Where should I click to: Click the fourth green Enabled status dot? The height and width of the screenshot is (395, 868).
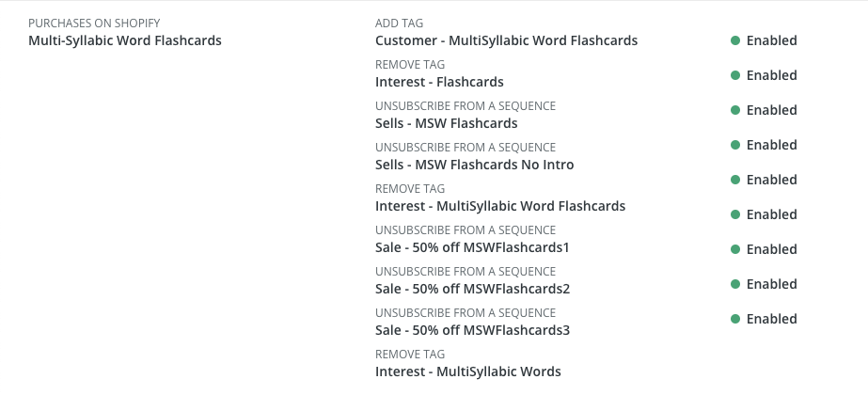(x=735, y=145)
